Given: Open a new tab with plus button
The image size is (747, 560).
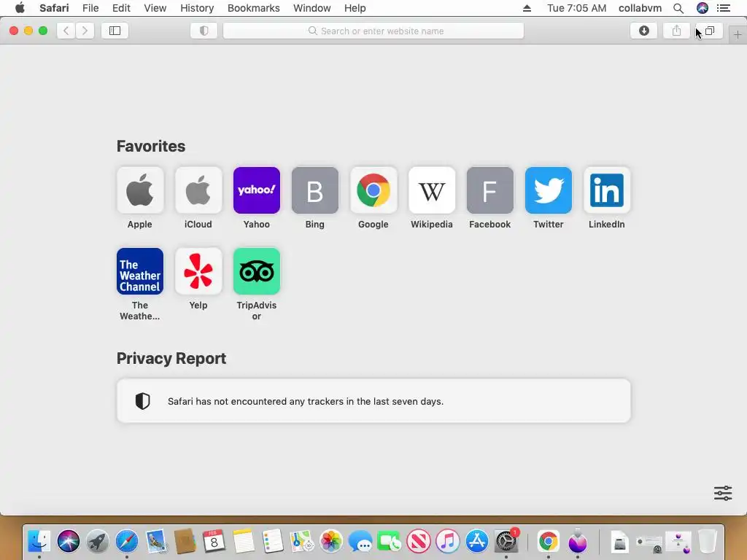Looking at the screenshot, I should [738, 34].
